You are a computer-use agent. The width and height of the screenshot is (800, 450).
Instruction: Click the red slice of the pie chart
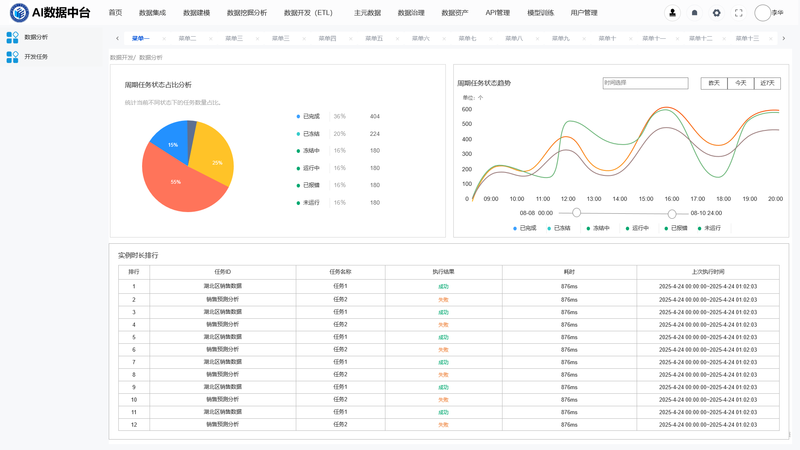click(x=180, y=187)
